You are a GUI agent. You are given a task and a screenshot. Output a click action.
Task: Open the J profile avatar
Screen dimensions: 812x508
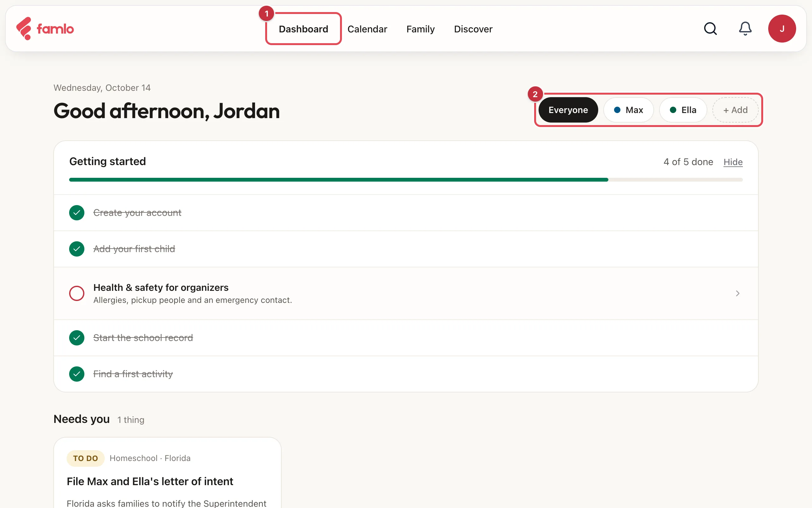click(782, 29)
